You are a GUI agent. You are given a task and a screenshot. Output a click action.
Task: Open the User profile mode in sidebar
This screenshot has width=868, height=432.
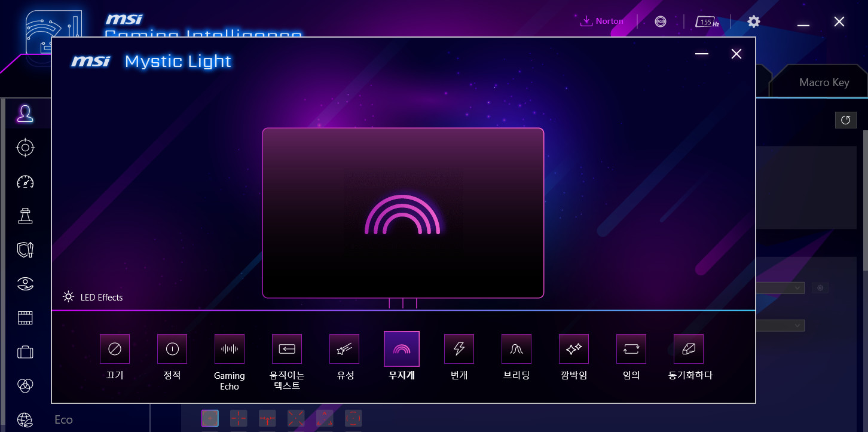pyautogui.click(x=25, y=114)
